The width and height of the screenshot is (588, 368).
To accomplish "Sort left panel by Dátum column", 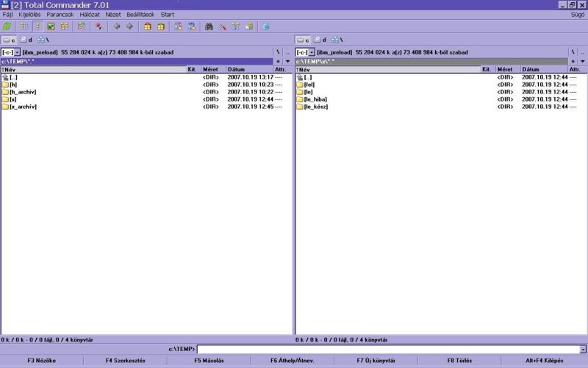I will (x=236, y=69).
